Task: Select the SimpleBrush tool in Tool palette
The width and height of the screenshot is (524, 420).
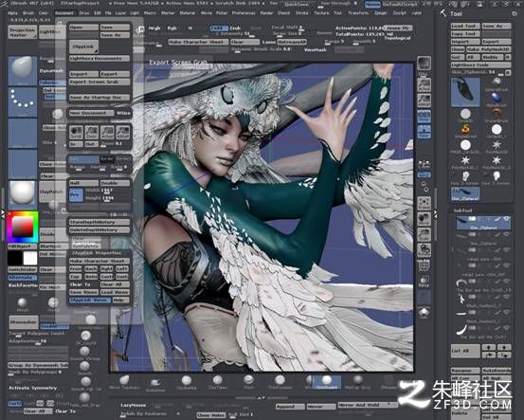Action: tap(465, 131)
